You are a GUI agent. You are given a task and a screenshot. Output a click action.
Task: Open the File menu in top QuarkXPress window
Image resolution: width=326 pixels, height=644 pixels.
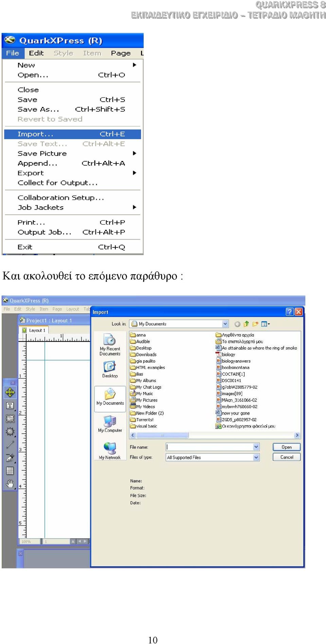tap(13, 53)
